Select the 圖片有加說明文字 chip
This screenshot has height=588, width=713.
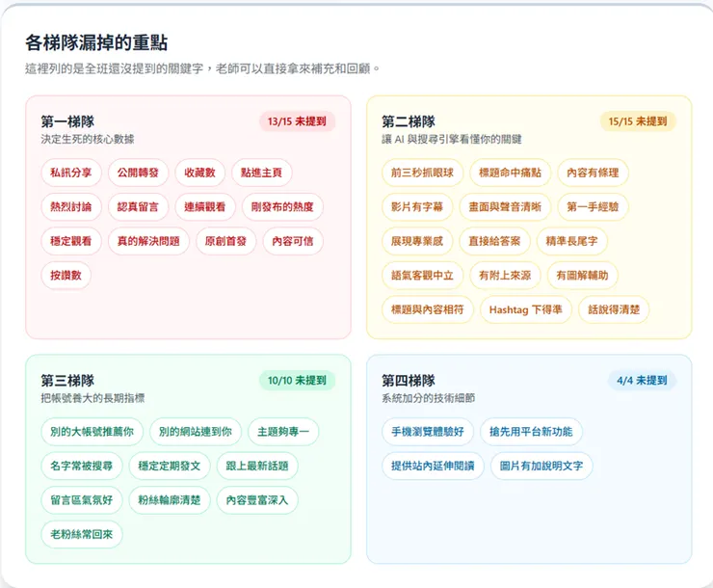(541, 466)
